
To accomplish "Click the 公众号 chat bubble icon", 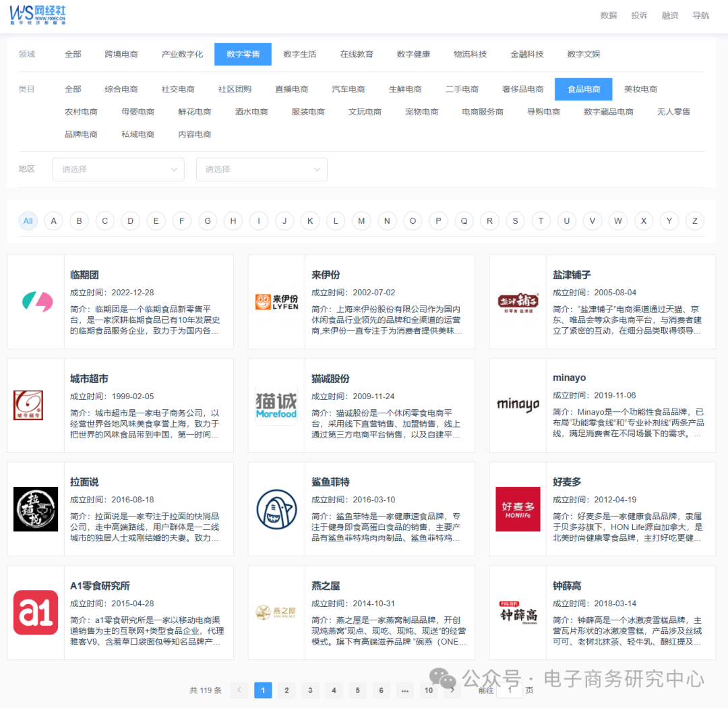I will 443,677.
